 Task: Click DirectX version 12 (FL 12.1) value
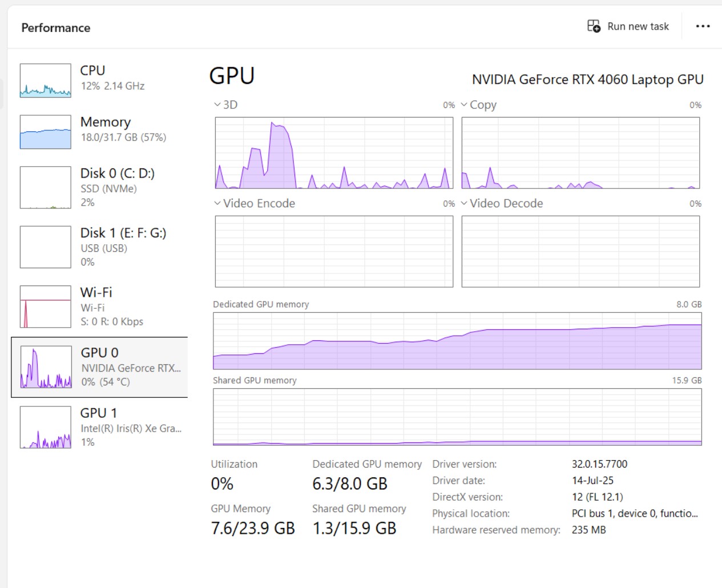(598, 497)
